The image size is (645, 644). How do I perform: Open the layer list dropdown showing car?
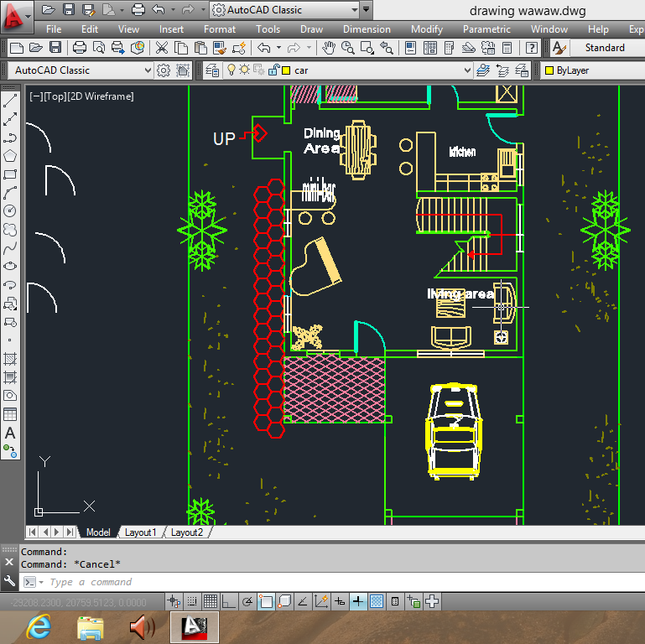pyautogui.click(x=467, y=70)
